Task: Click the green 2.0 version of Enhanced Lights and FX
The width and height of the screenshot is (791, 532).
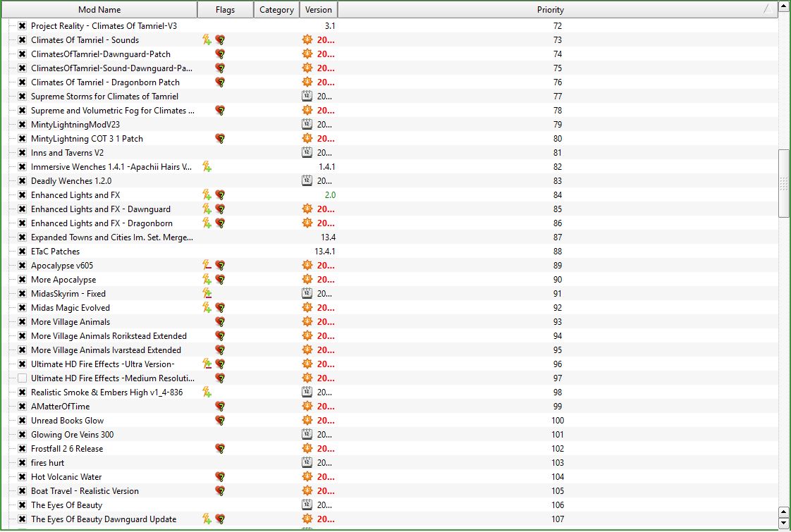Action: [330, 195]
